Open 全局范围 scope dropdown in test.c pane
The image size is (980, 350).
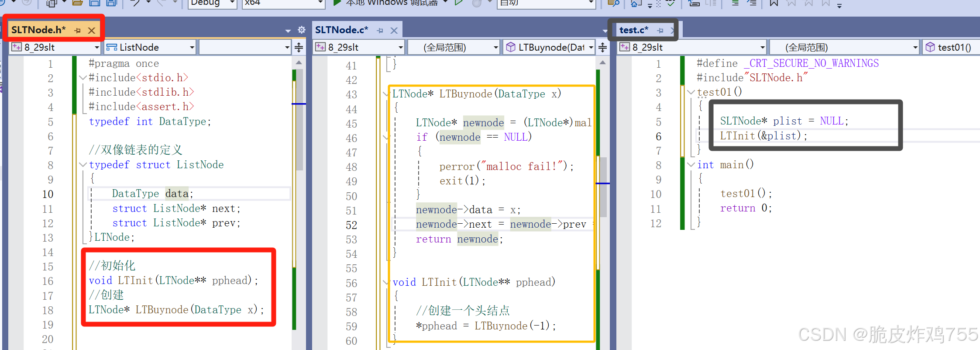pyautogui.click(x=844, y=47)
